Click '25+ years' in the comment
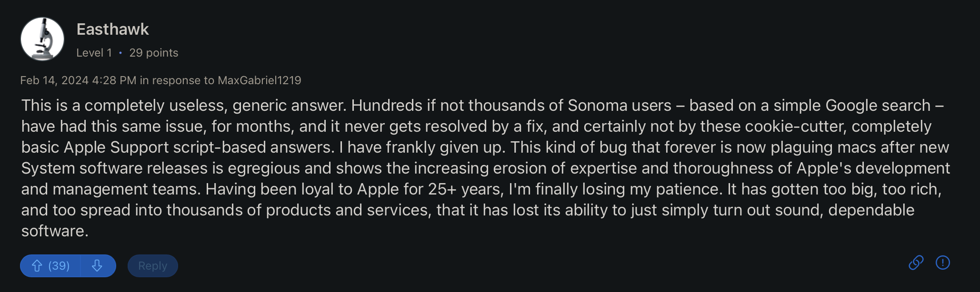980x292 pixels. click(x=465, y=189)
